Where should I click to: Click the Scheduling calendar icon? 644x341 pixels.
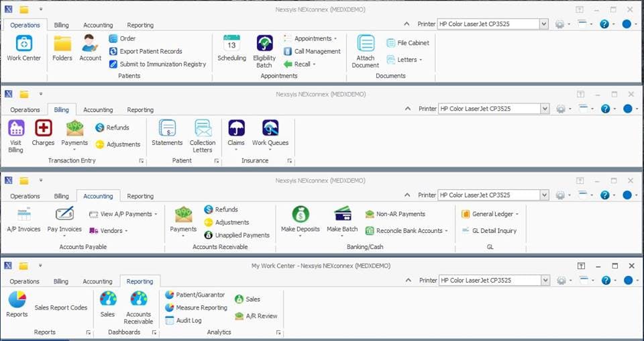click(231, 44)
